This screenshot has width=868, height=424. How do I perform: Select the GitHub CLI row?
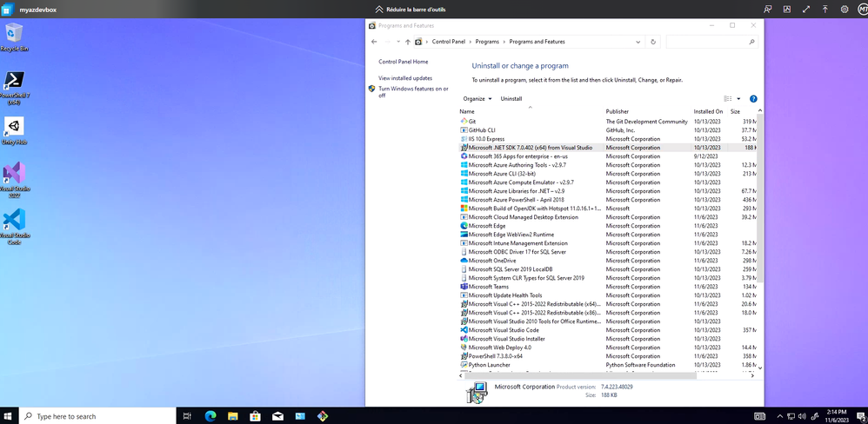tap(608, 130)
